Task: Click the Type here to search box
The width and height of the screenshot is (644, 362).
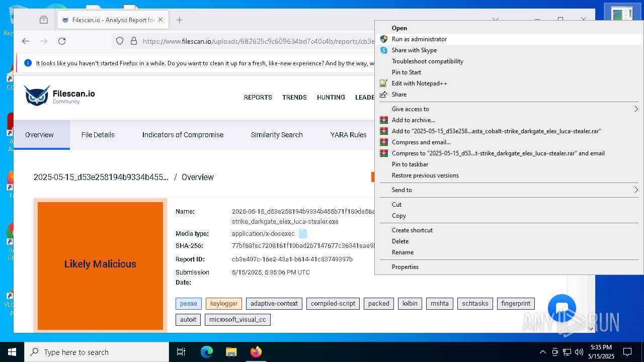Action: point(97,352)
